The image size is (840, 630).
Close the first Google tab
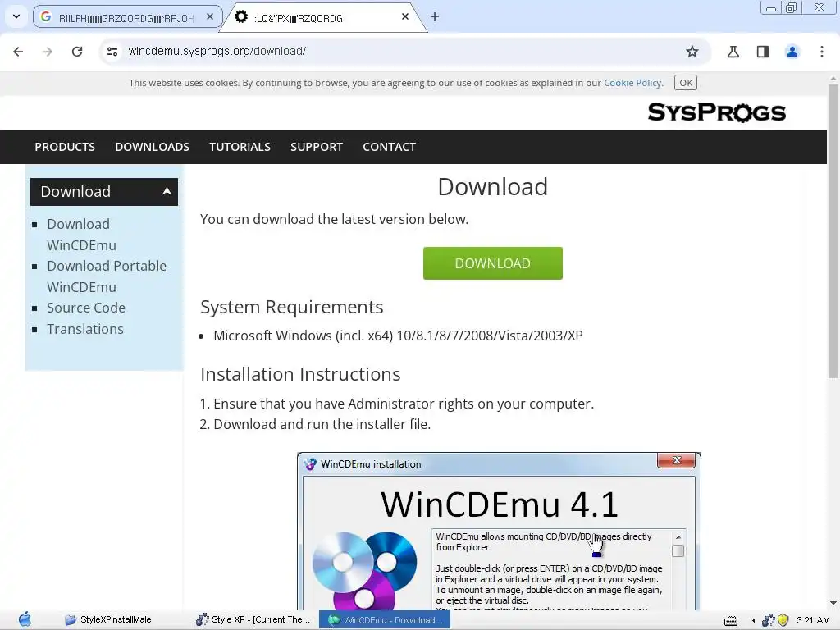[x=210, y=17]
